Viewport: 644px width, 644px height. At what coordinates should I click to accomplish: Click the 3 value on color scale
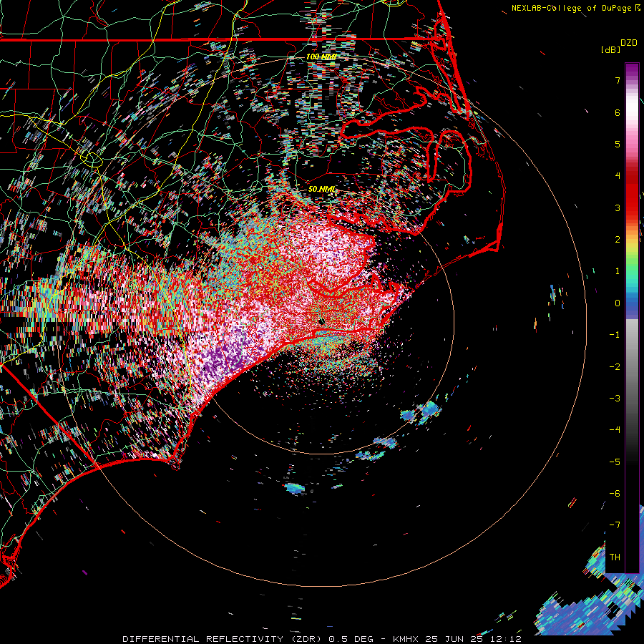point(618,208)
